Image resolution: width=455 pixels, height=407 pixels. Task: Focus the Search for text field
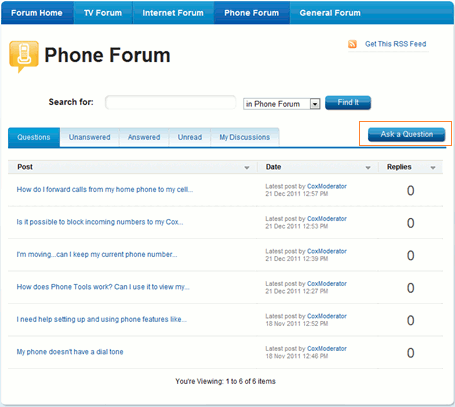[x=171, y=102]
